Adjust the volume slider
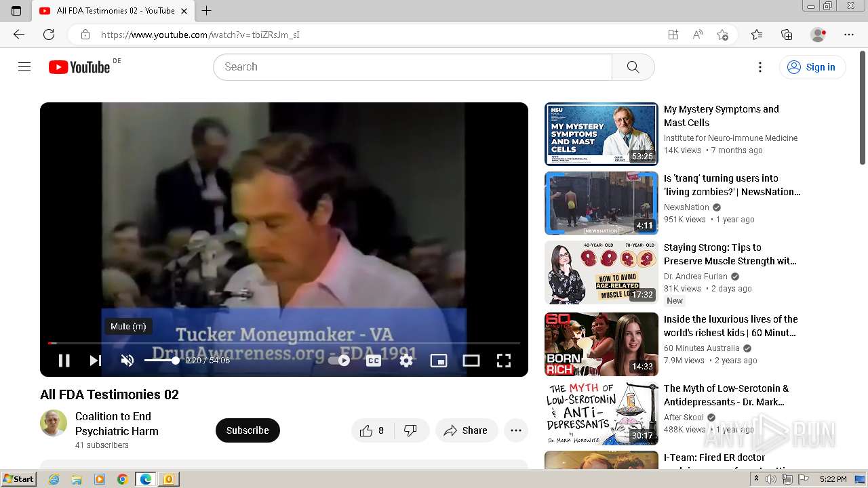 (161, 361)
